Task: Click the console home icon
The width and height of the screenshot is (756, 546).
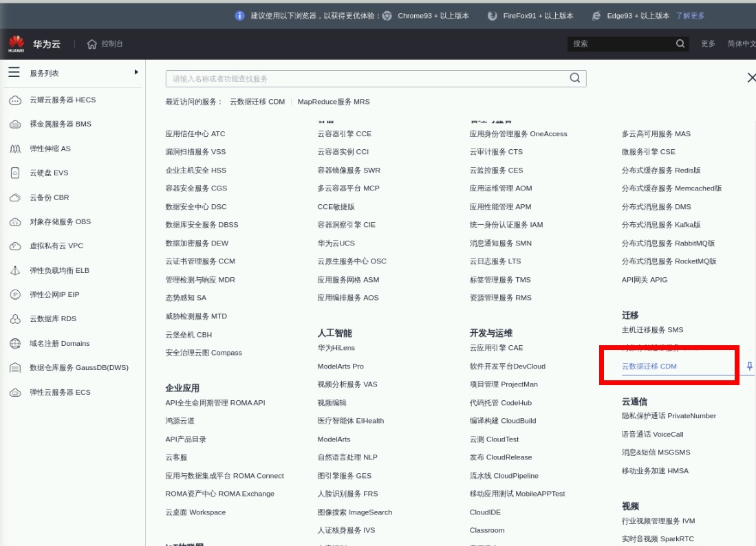Action: [92, 44]
